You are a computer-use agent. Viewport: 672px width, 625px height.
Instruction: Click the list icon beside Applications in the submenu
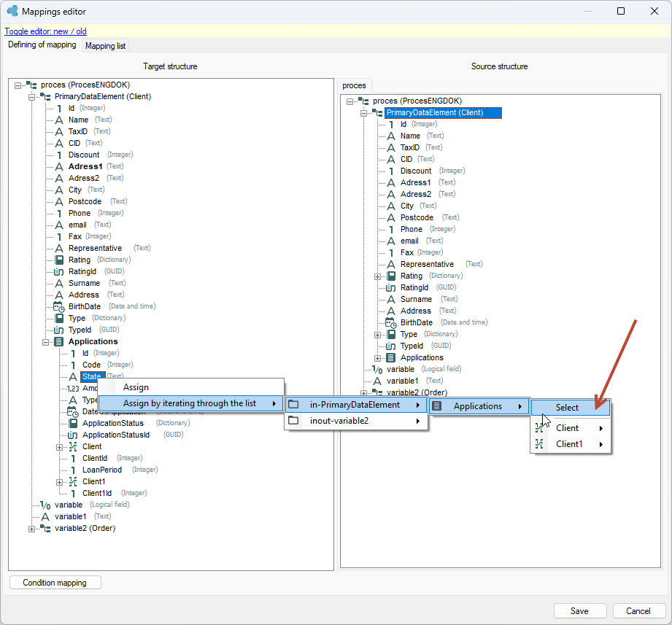coord(437,406)
